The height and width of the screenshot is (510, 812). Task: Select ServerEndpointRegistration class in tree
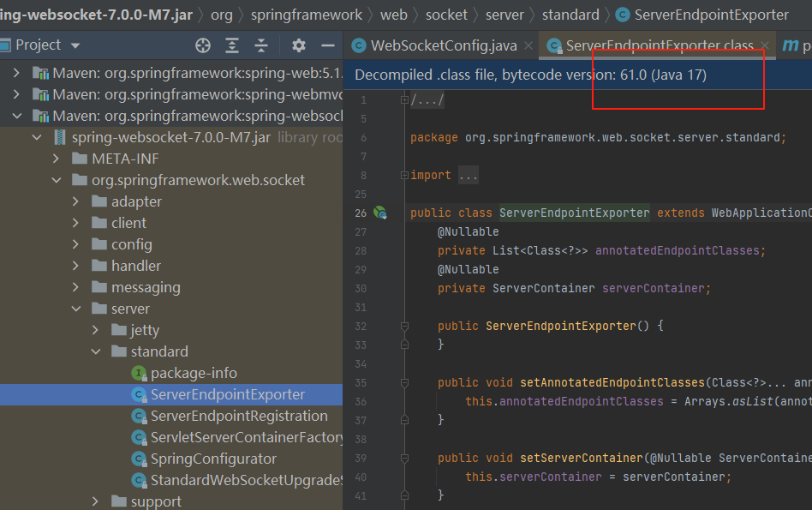coord(239,417)
